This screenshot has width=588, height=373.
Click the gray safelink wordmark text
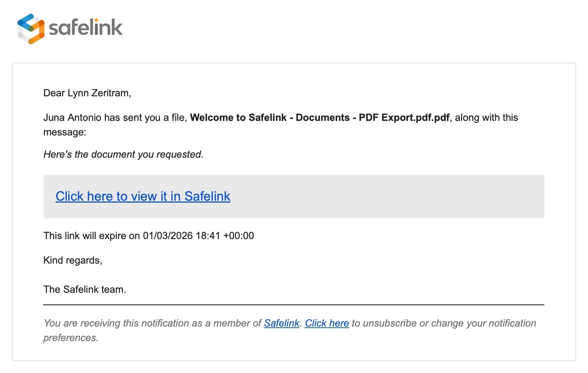point(86,28)
